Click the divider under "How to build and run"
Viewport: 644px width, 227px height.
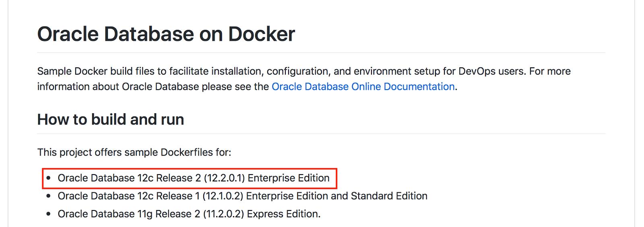tap(321, 133)
